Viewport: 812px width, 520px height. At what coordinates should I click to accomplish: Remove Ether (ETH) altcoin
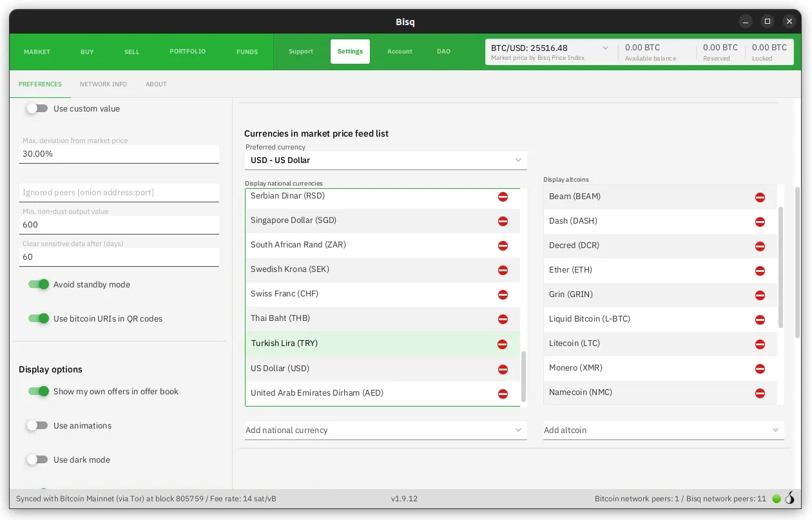pyautogui.click(x=760, y=271)
